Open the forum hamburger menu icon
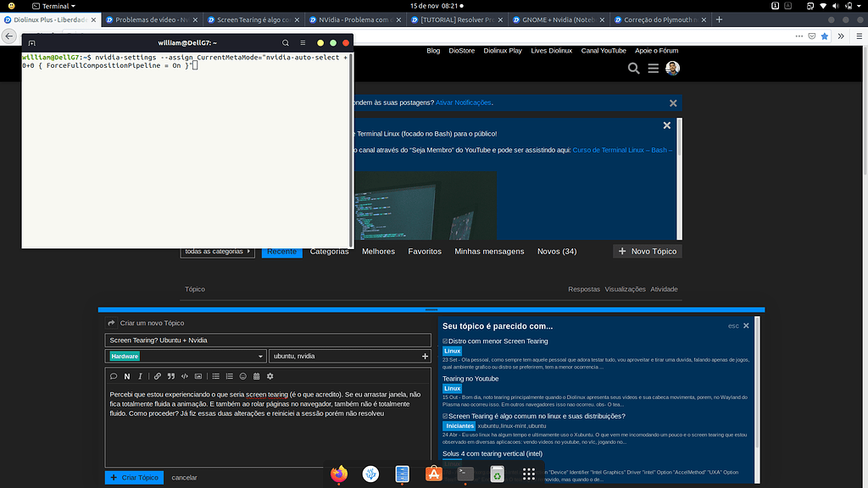The image size is (868, 488). pyautogui.click(x=653, y=68)
